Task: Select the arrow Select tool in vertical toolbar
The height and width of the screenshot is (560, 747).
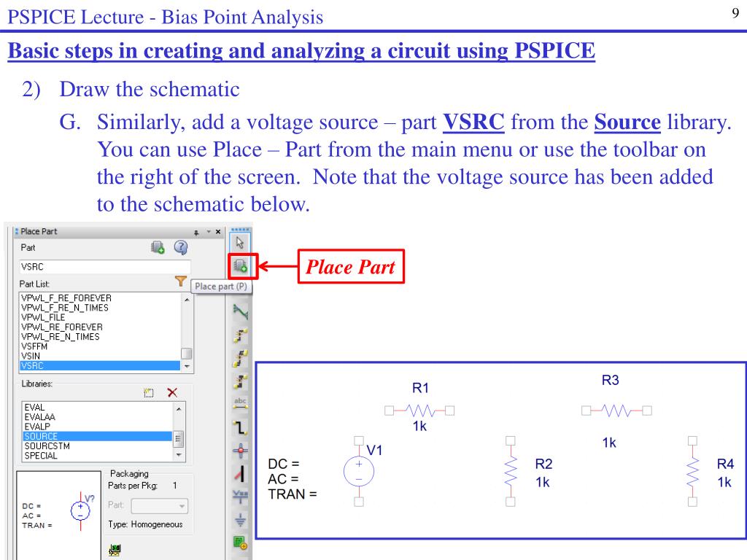Action: coord(239,242)
